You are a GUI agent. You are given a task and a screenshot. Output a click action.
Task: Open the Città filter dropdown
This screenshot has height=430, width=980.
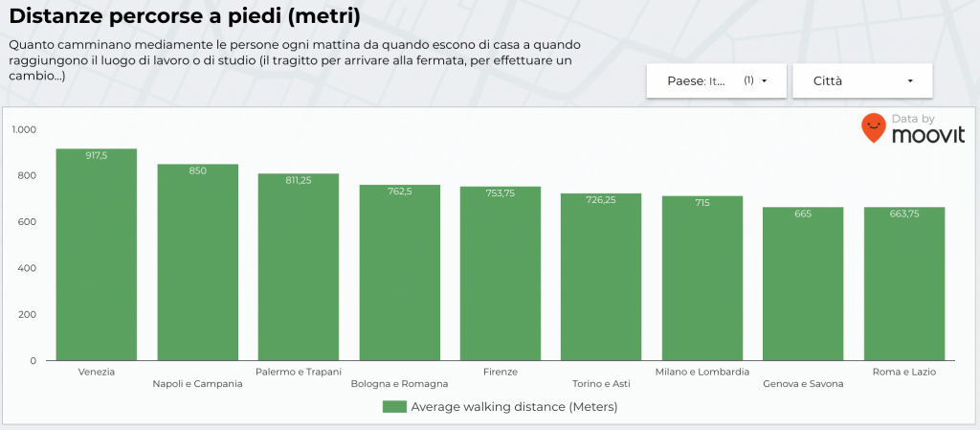(861, 81)
